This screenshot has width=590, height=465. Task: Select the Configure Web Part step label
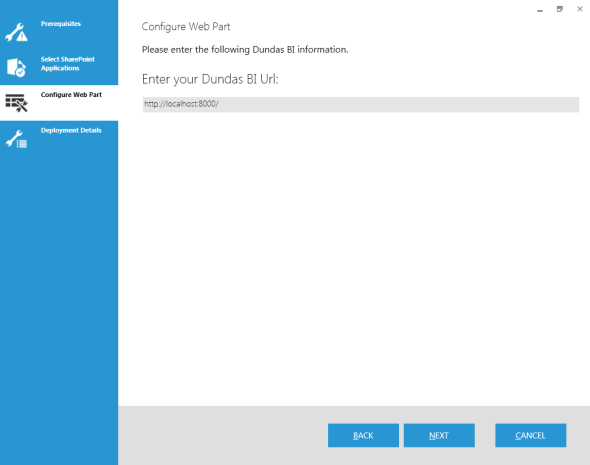[x=71, y=94]
